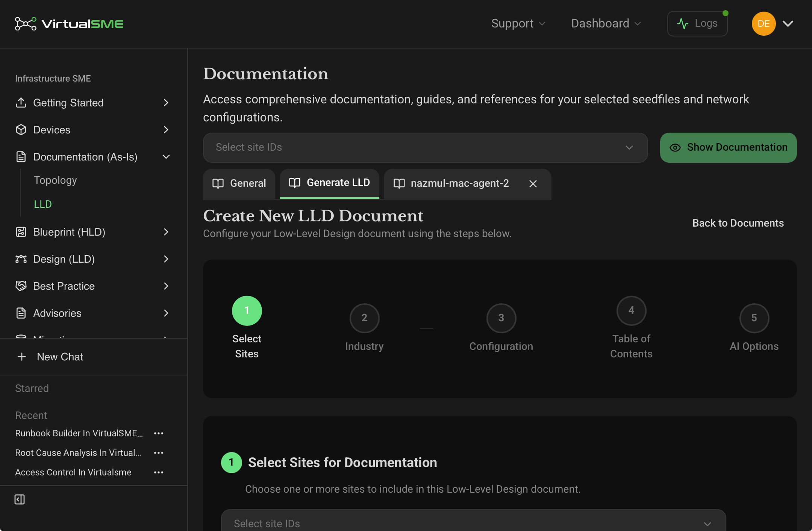Screen dimensions: 812x531
Task: Click the Design (LLD) bezier icon
Action: point(21,259)
